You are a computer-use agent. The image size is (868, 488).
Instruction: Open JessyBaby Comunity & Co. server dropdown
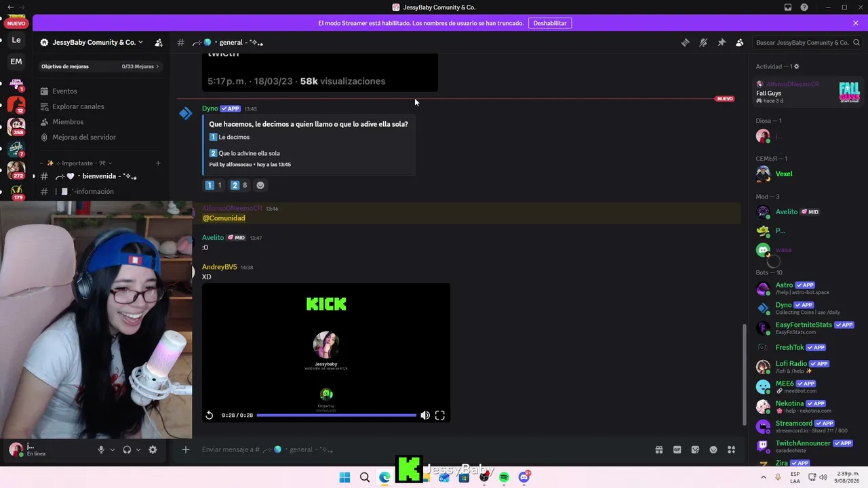92,42
